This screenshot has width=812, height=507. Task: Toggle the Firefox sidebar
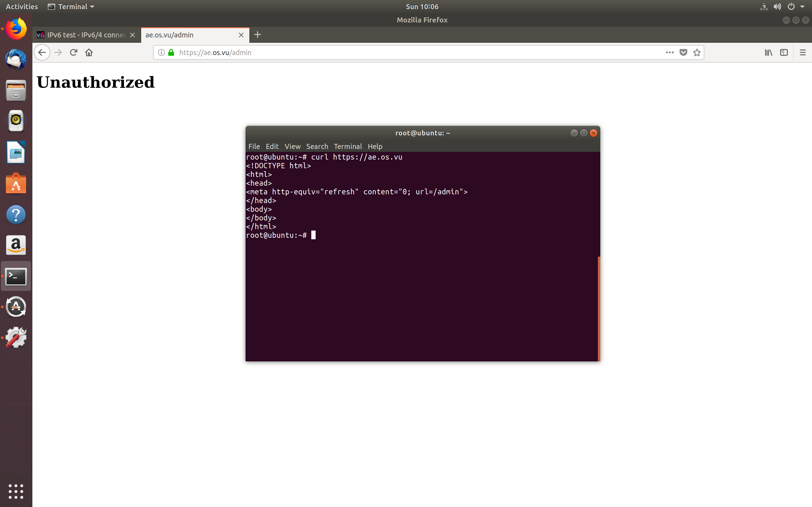(x=784, y=52)
